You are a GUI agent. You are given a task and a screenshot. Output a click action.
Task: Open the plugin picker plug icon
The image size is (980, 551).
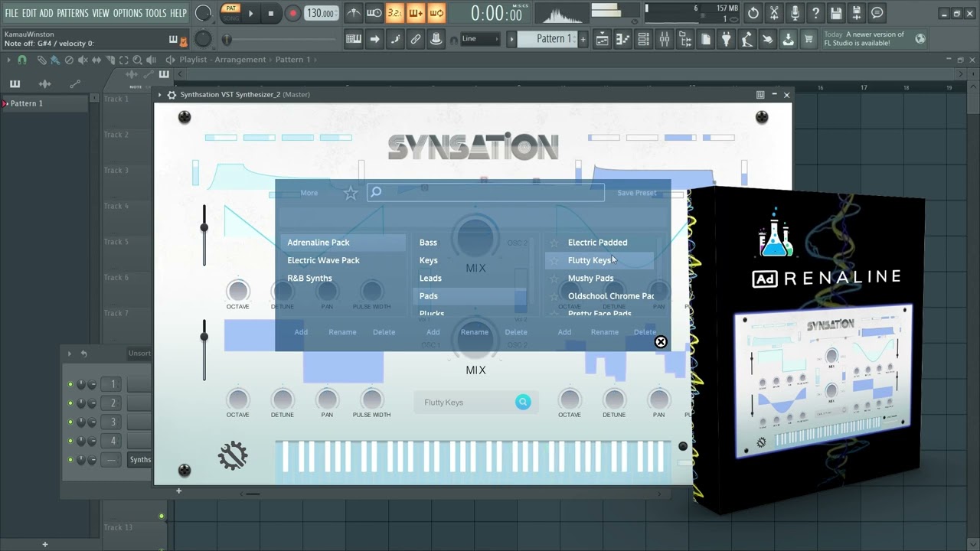coord(727,39)
